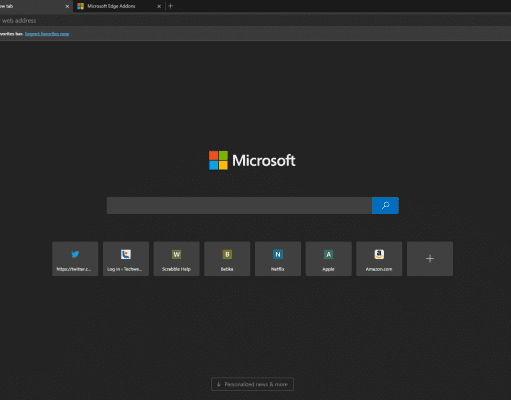Open the Betika quick link tile
Viewport: 511px width, 400px height.
(227, 259)
